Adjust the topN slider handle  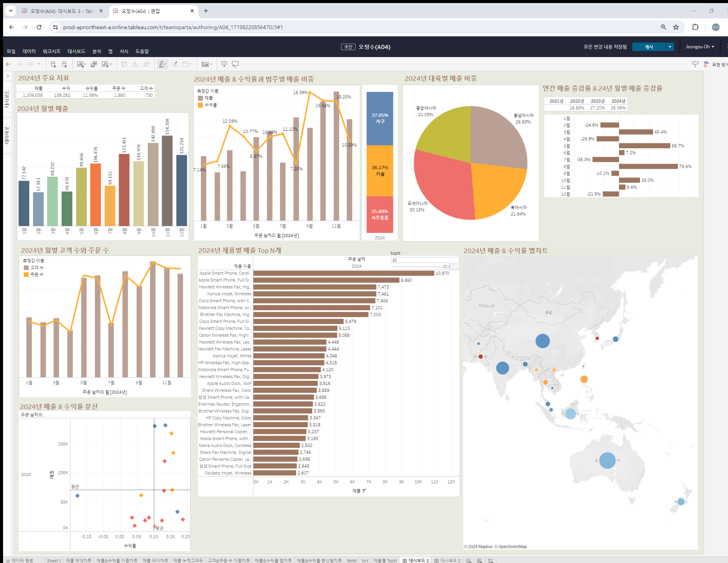point(445,267)
